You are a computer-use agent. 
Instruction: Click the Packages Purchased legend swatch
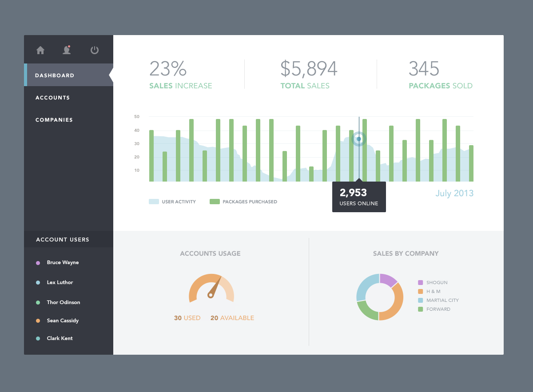point(215,202)
